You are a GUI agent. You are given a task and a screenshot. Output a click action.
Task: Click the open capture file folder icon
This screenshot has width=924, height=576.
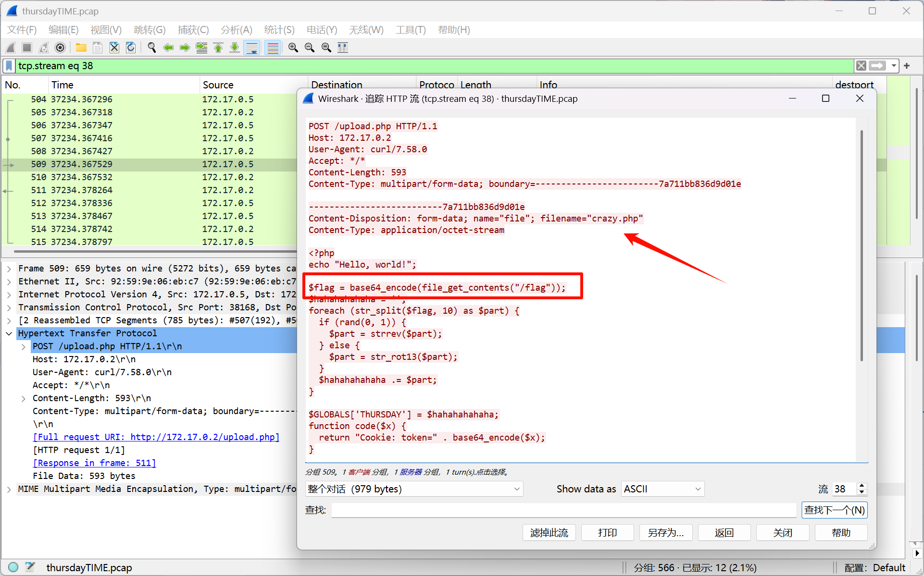point(81,48)
